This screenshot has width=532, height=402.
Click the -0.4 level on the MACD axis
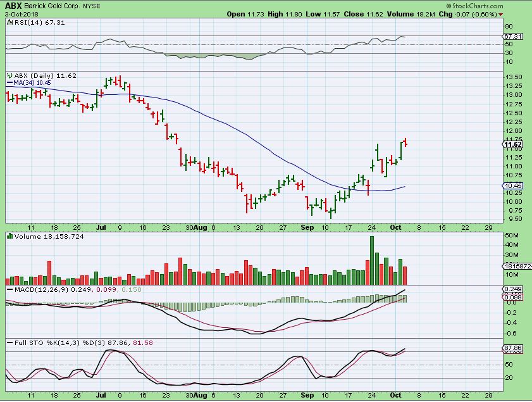[x=510, y=323]
